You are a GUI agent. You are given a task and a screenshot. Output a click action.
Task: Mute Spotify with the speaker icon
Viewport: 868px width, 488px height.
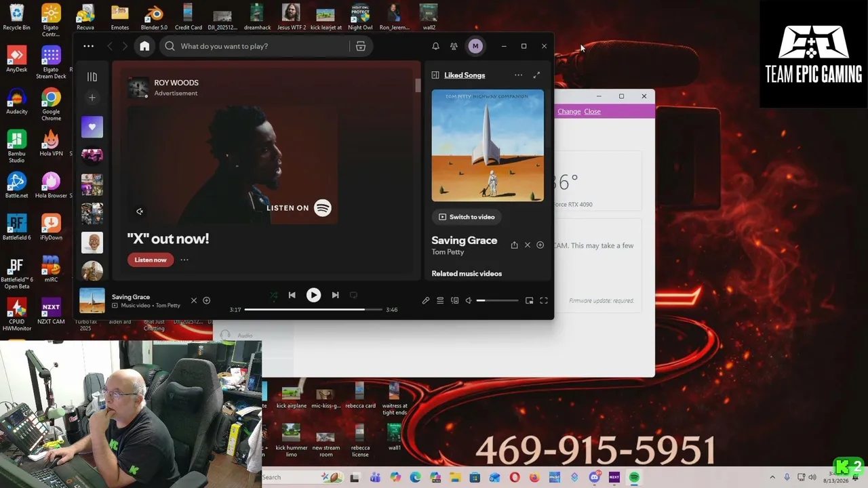468,300
